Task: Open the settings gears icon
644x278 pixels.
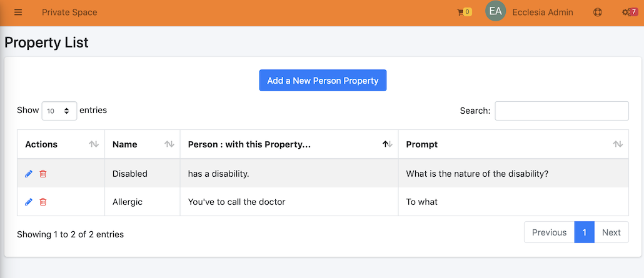Action: (x=626, y=12)
